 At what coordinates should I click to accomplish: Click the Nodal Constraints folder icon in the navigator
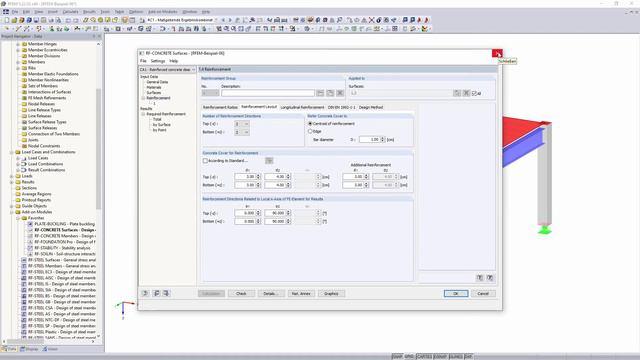tap(24, 146)
